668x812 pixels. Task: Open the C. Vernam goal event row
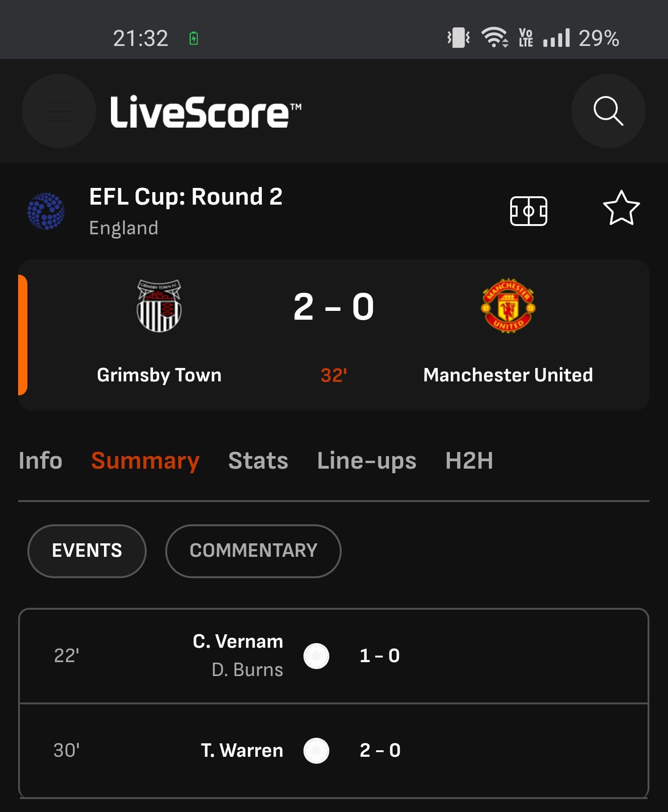tap(334, 656)
